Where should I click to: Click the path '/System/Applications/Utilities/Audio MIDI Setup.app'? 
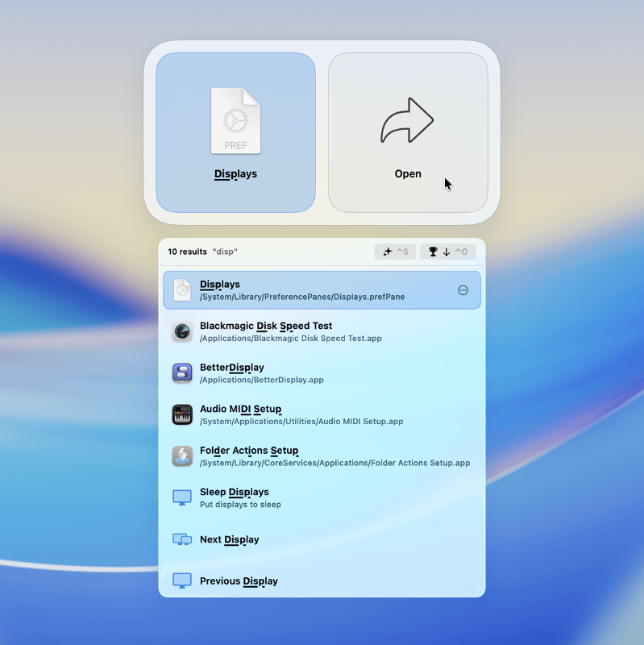tap(301, 422)
